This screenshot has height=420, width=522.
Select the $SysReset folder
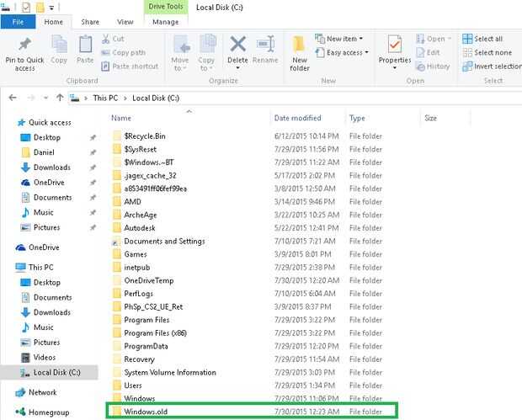point(247,149)
